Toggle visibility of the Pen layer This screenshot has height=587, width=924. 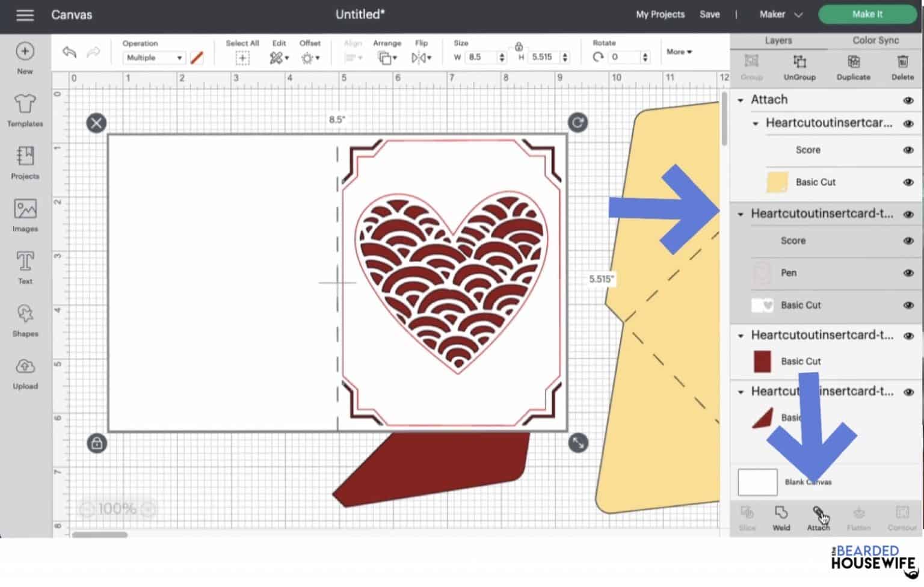point(907,272)
